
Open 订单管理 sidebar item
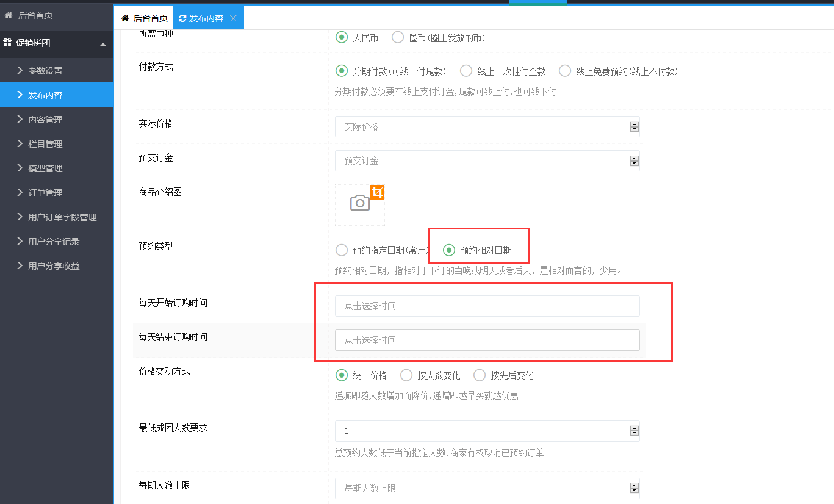pyautogui.click(x=45, y=193)
